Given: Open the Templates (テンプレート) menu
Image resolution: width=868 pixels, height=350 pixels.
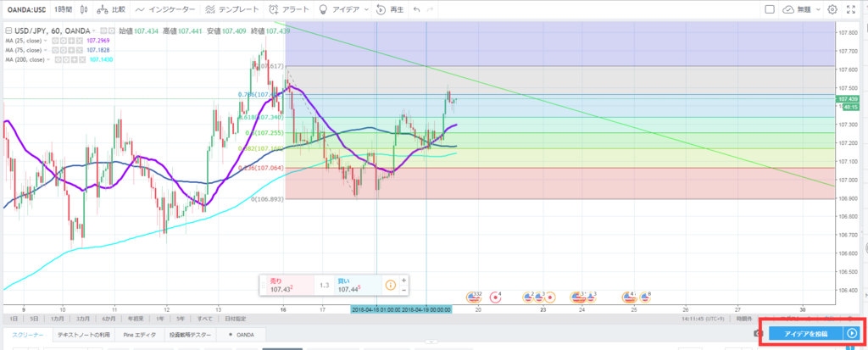Looking at the screenshot, I should point(231,9).
